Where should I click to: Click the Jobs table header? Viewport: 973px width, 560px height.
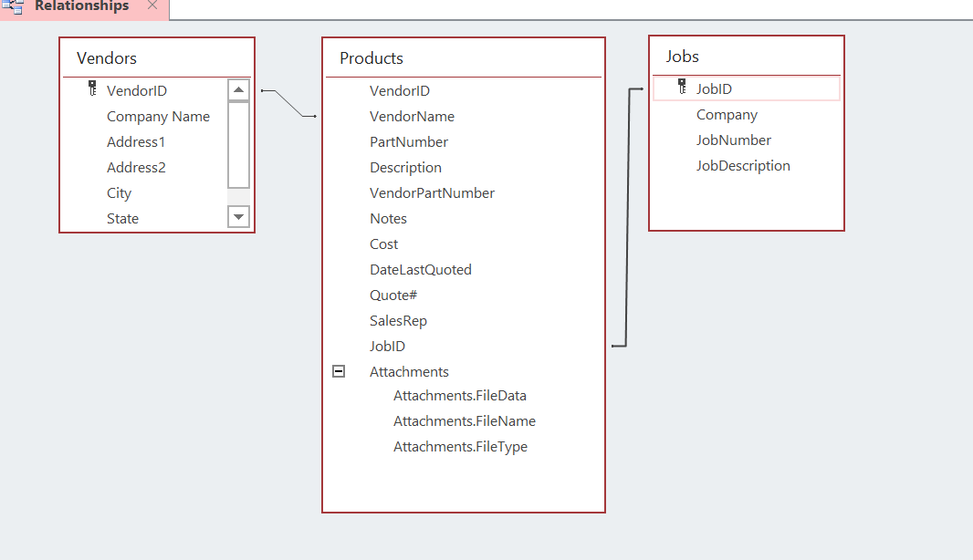click(x=746, y=57)
